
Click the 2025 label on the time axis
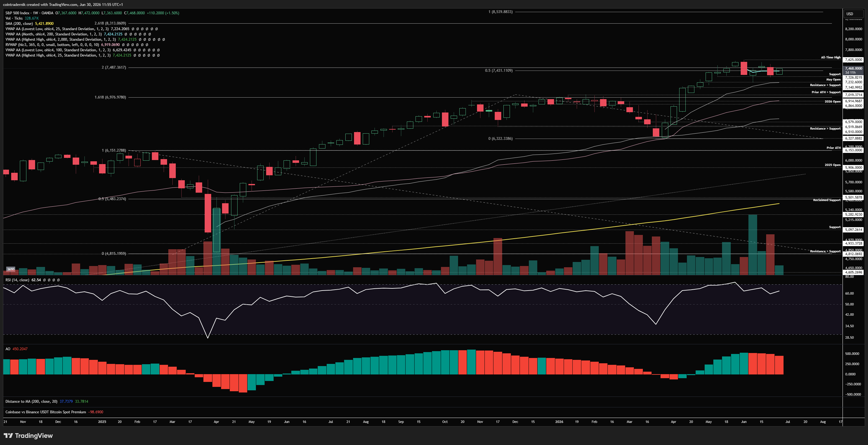coord(102,422)
